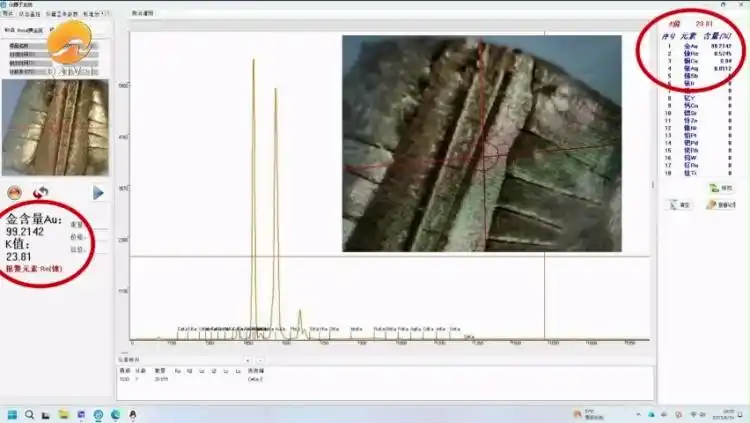Screen dimensions: 750x423
Task: Open the taskbar search icon
Action: (30, 414)
